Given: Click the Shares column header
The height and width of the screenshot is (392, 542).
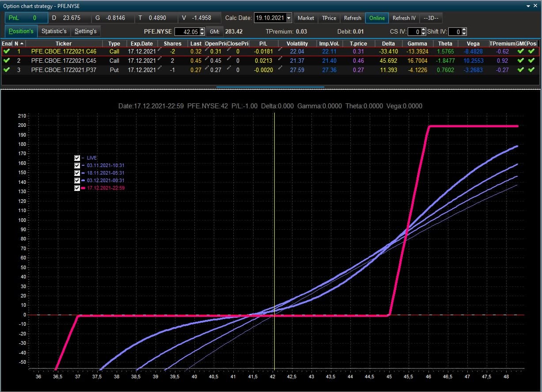Looking at the screenshot, I should pyautogui.click(x=172, y=43).
